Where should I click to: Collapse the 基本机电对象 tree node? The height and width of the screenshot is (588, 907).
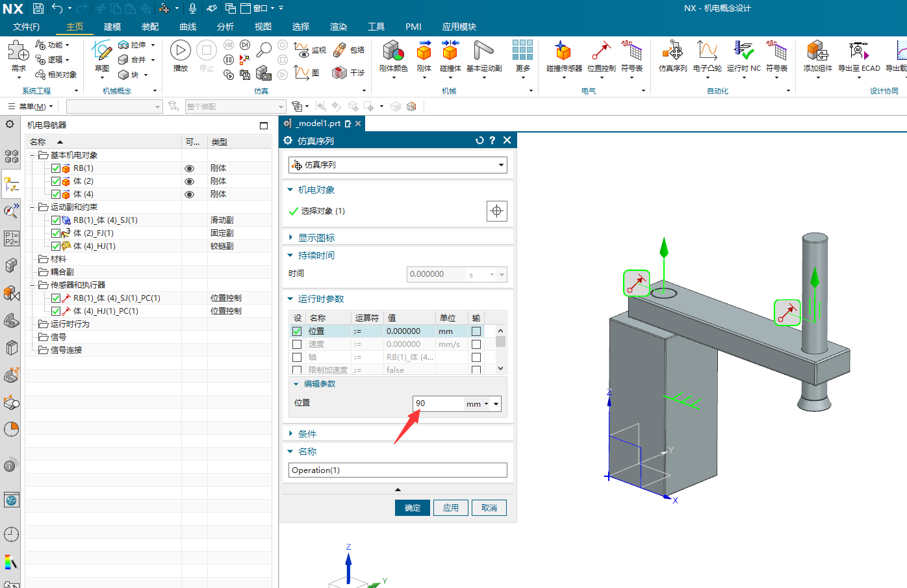pos(32,155)
